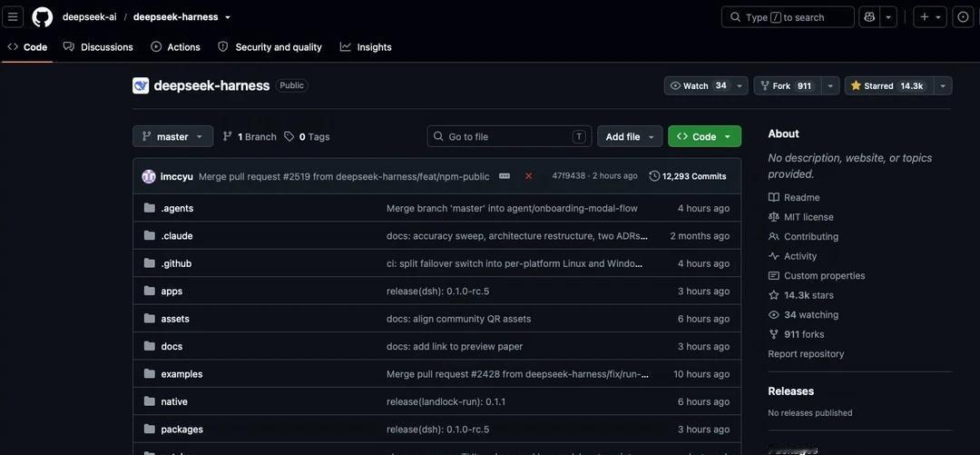The height and width of the screenshot is (455, 980).
Task: Open the create new plus menu
Action: (930, 17)
